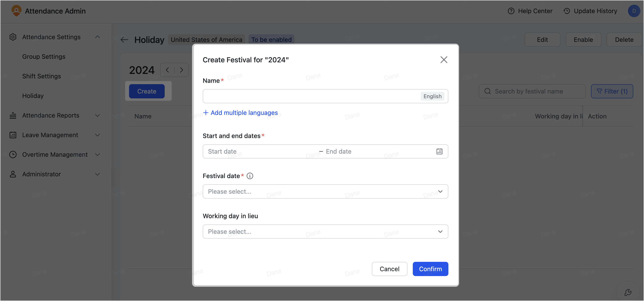Click the Administrator person icon
This screenshot has height=301, width=644.
pyautogui.click(x=13, y=174)
